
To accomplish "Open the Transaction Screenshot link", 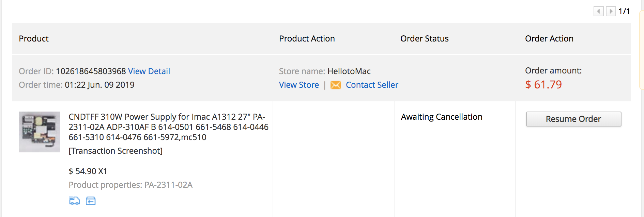I will [x=116, y=151].
